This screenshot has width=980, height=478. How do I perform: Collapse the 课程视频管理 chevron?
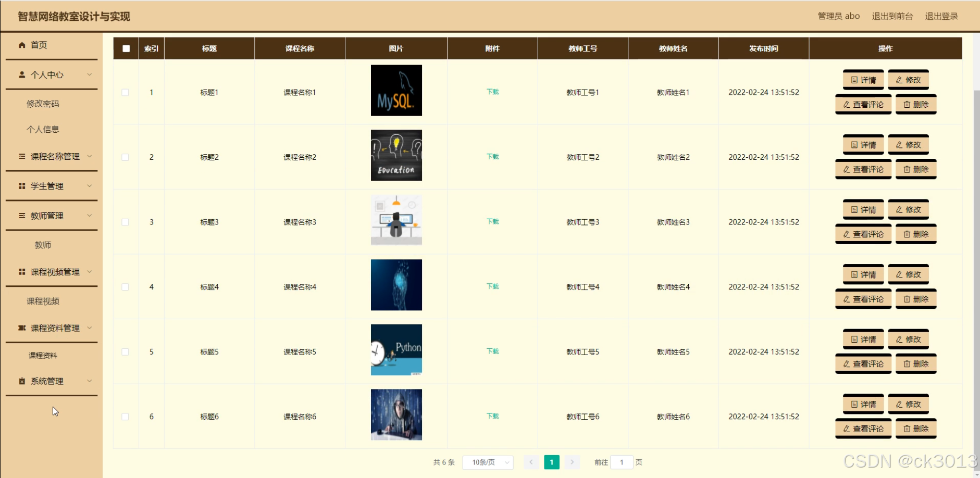[90, 272]
